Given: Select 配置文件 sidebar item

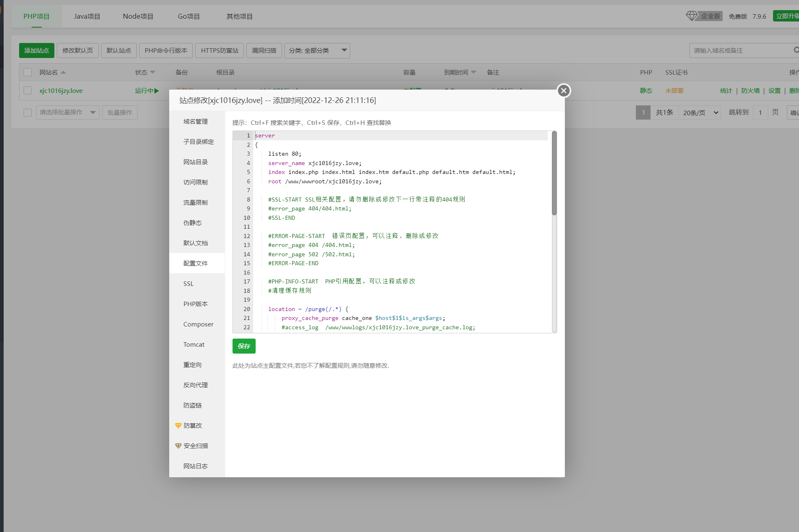Looking at the screenshot, I should click(197, 263).
